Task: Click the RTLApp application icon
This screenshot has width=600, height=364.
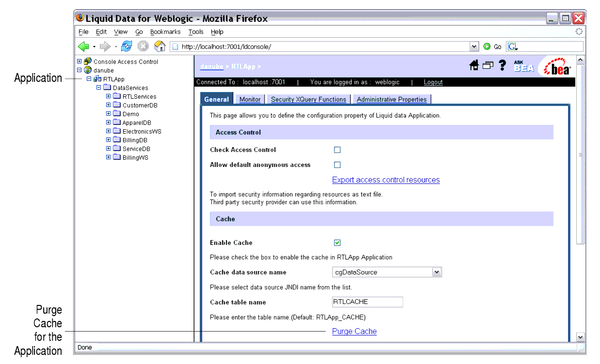Action: 97,79
